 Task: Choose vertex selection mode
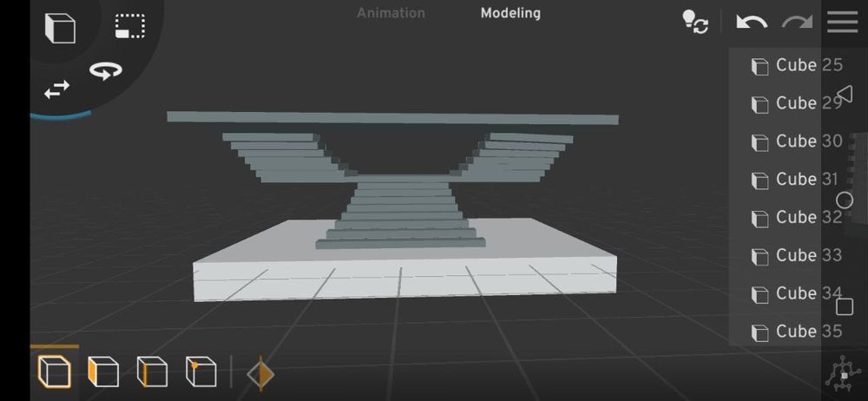tap(201, 371)
